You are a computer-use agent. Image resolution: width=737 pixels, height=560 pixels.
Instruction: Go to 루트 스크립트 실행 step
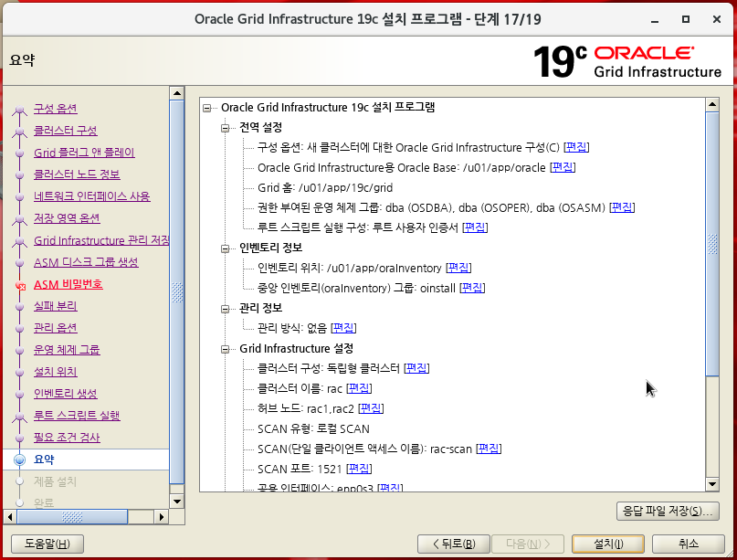pyautogui.click(x=77, y=416)
